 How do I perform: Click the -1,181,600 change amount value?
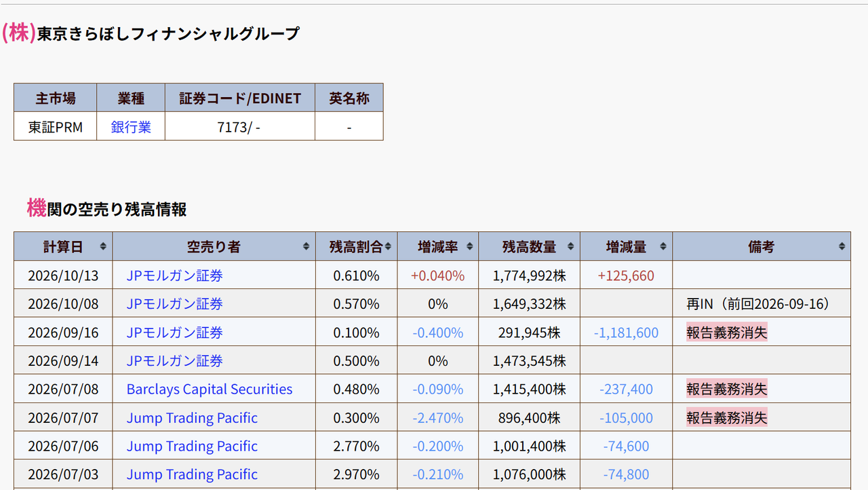coord(626,333)
